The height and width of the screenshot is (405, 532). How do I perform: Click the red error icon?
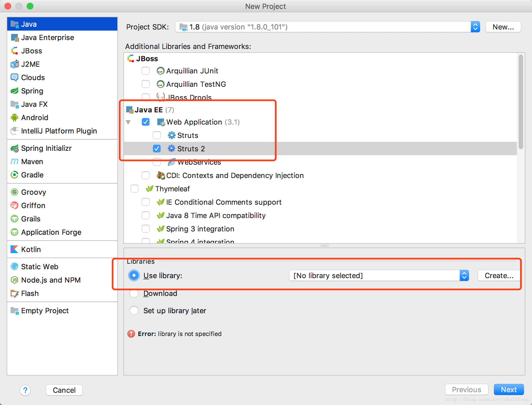(x=131, y=334)
